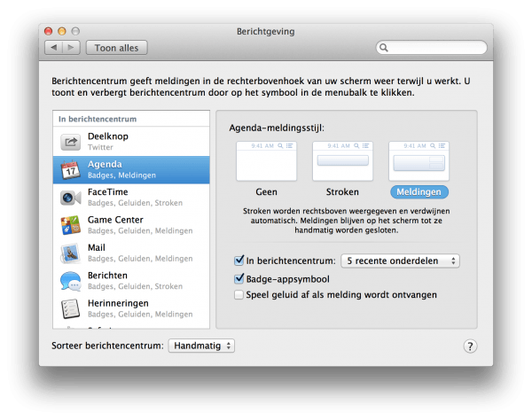Select the Geen alert style thumbnail
The image size is (532, 420).
[266, 161]
